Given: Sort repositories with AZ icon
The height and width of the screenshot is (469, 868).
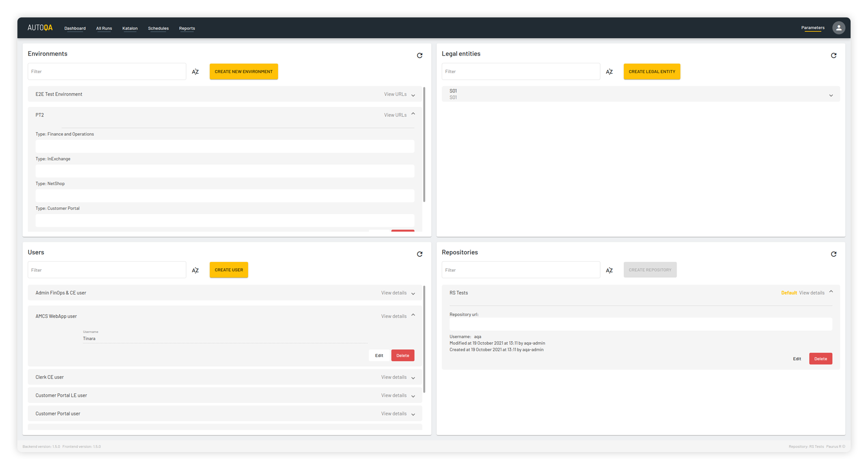Looking at the screenshot, I should 609,270.
